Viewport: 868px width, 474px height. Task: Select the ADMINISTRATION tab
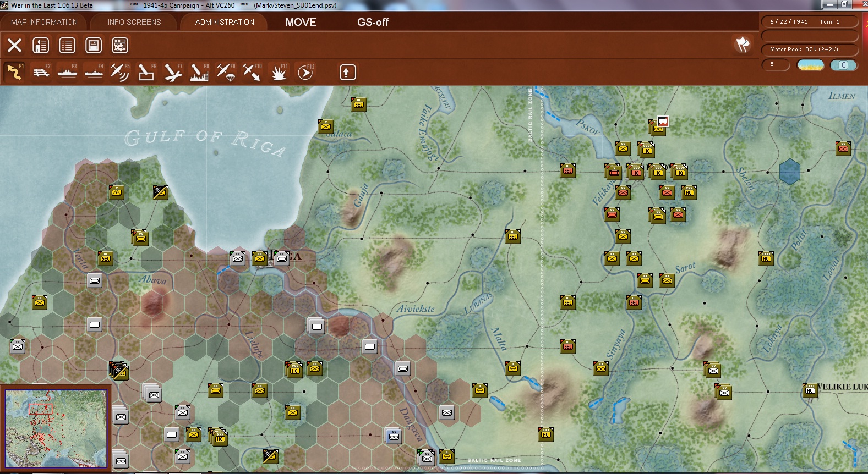pos(225,22)
